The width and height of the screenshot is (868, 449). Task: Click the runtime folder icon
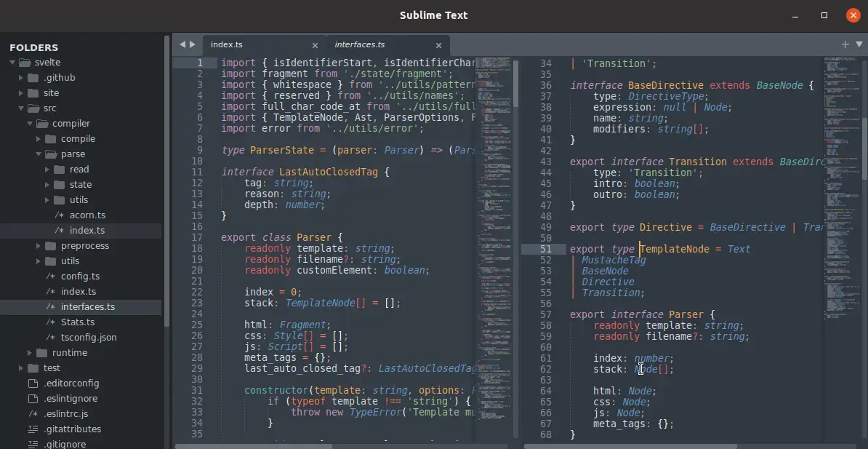[42, 352]
